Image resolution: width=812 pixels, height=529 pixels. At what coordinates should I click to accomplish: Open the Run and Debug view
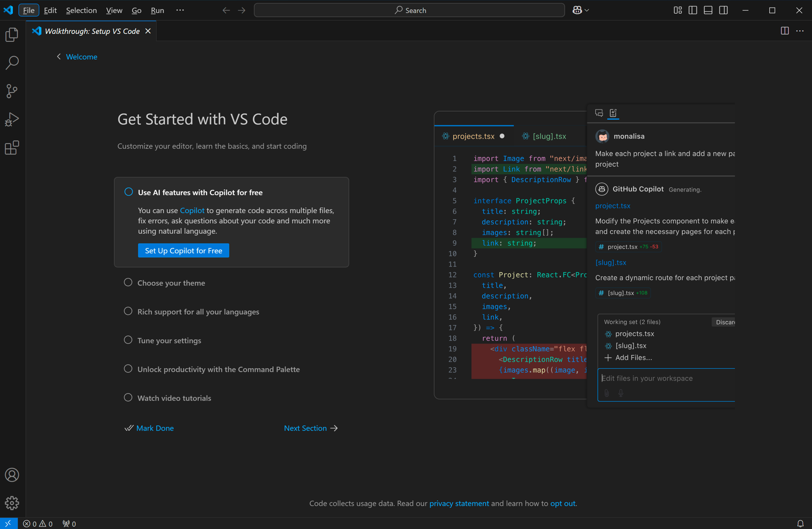[x=12, y=119]
